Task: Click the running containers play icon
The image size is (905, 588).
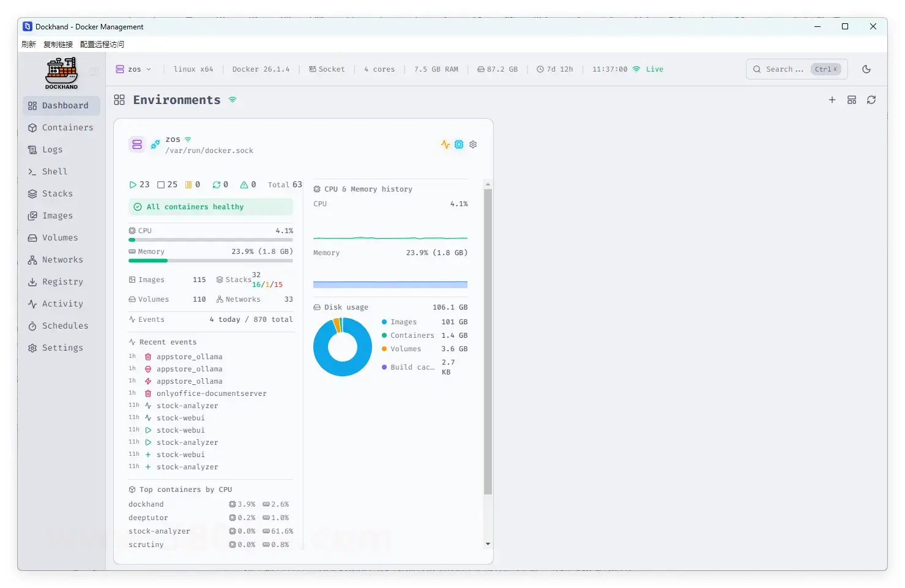Action: coord(133,185)
